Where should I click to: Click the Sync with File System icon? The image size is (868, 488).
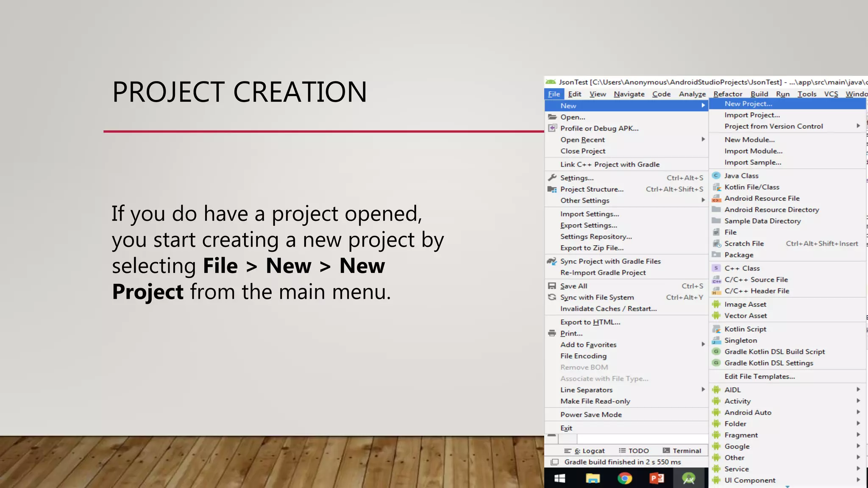[552, 297]
